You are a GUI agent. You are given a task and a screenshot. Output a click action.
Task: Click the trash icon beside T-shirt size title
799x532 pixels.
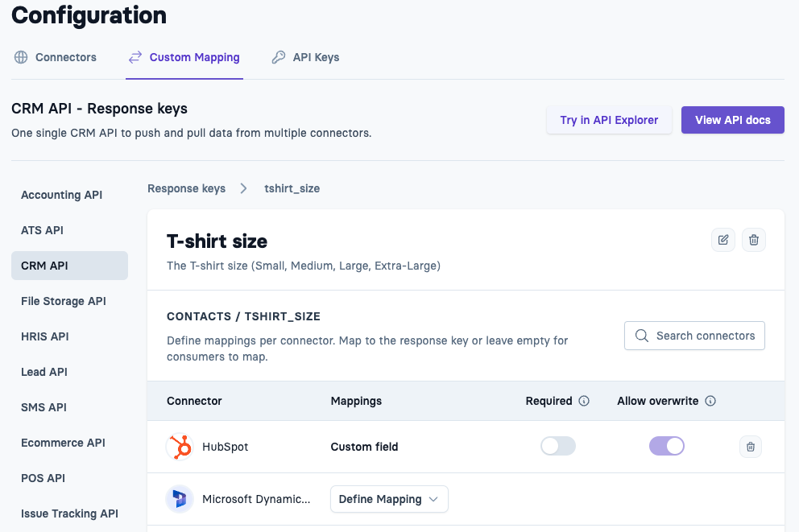(x=754, y=240)
